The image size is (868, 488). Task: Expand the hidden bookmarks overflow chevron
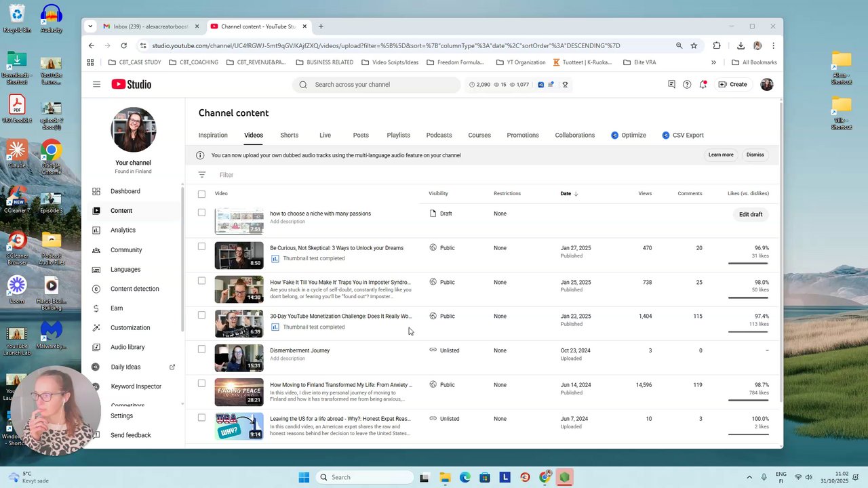[x=713, y=62]
